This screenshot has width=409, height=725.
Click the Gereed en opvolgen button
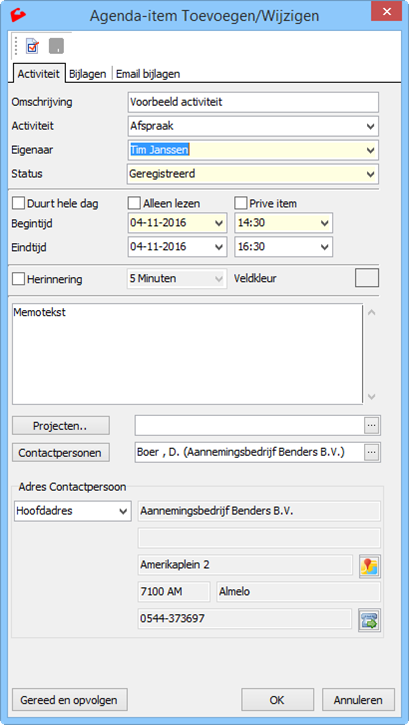pyautogui.click(x=69, y=700)
